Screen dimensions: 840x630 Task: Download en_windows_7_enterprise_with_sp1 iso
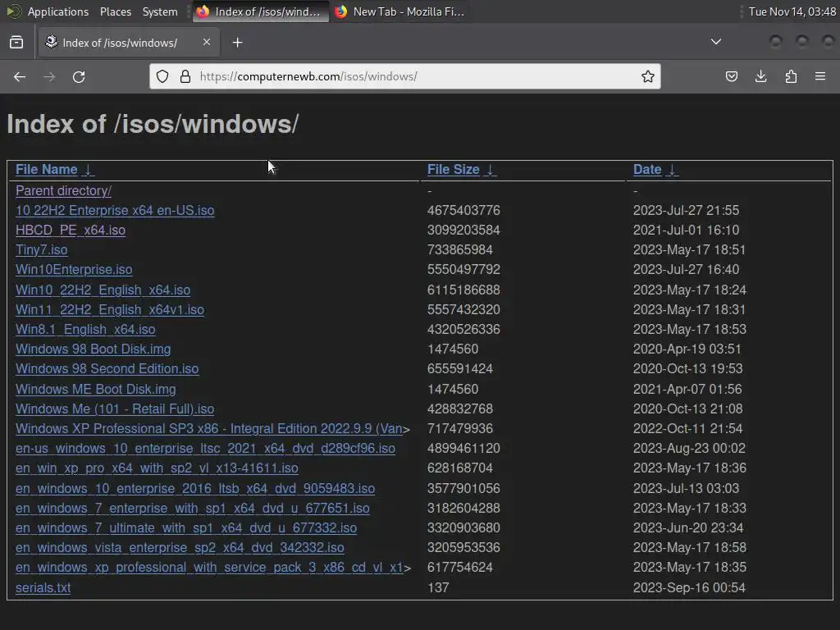192,509
